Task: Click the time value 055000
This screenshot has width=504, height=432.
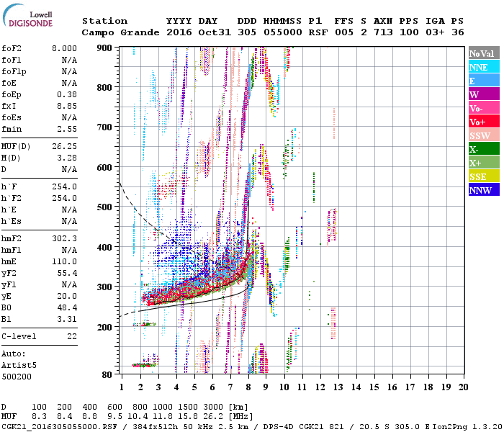Action: [282, 32]
